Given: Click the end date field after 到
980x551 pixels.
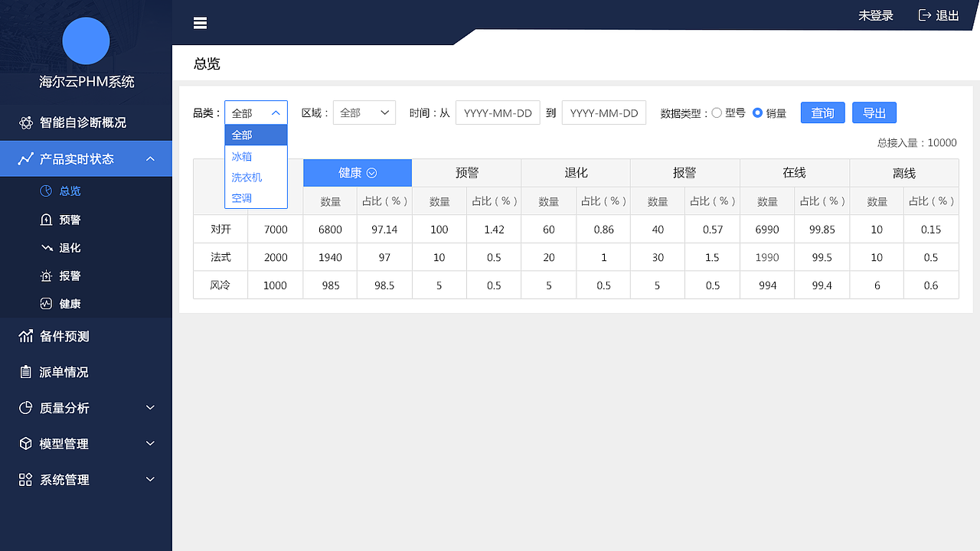Looking at the screenshot, I should (x=604, y=112).
